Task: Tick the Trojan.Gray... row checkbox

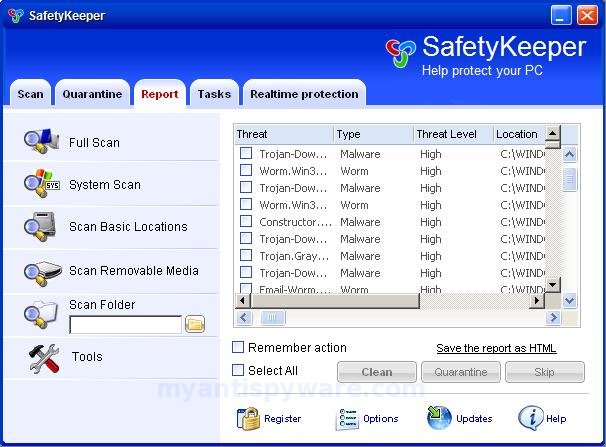Action: tap(246, 255)
